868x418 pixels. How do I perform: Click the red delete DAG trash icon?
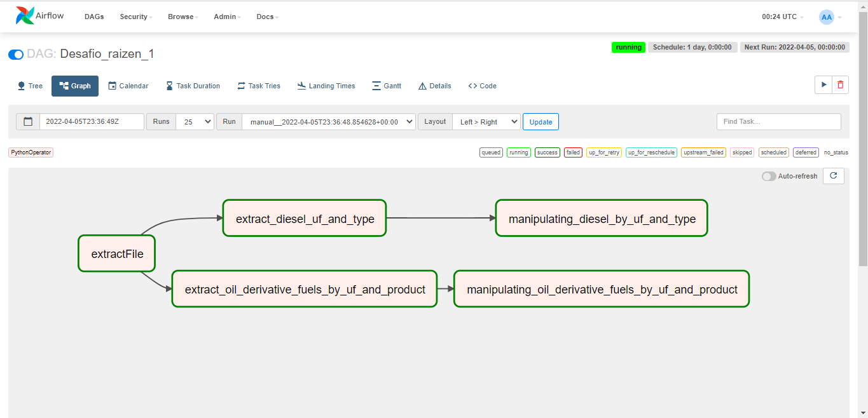click(x=841, y=84)
